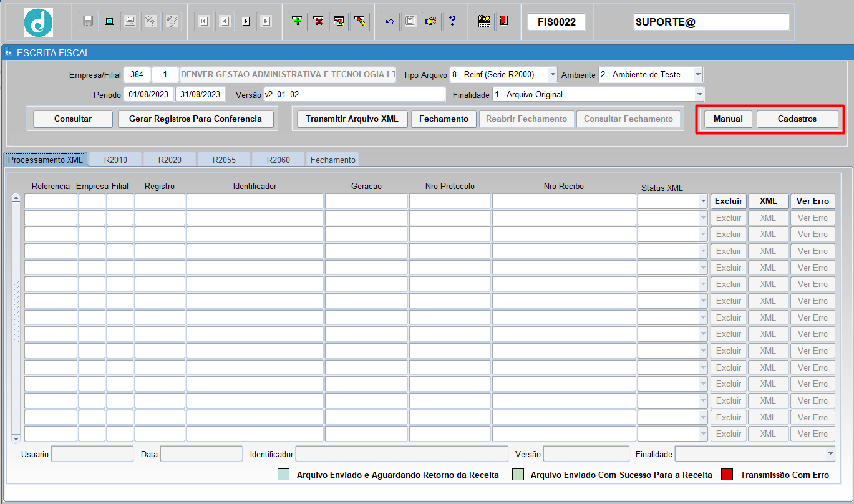Click the SUPORTE@ user field
The width and height of the screenshot is (854, 504).
click(711, 22)
